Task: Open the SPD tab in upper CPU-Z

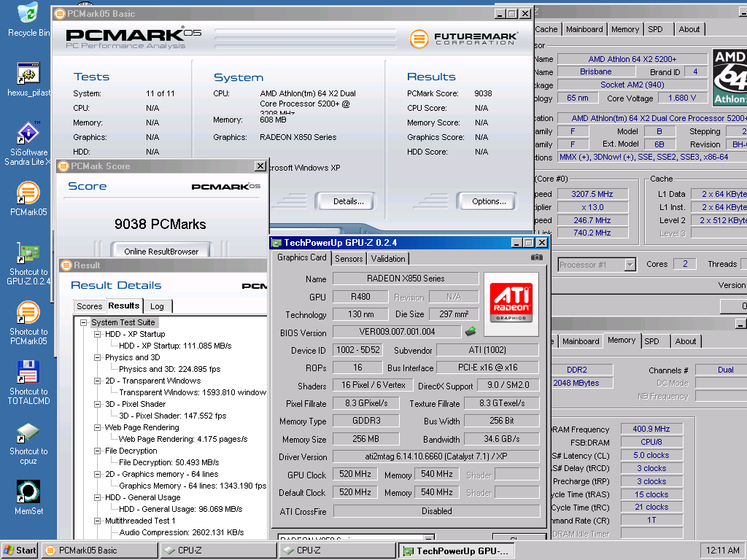Action: click(x=655, y=29)
